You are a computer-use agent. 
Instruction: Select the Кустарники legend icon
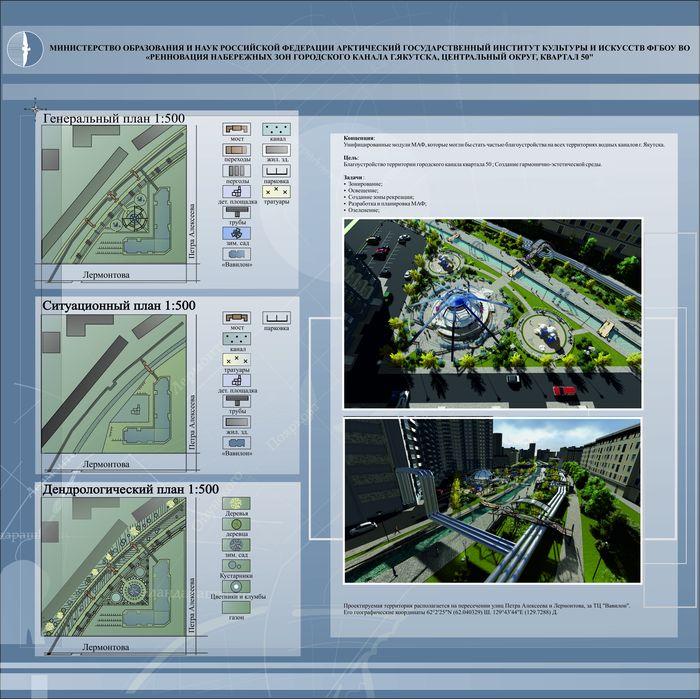click(x=236, y=566)
